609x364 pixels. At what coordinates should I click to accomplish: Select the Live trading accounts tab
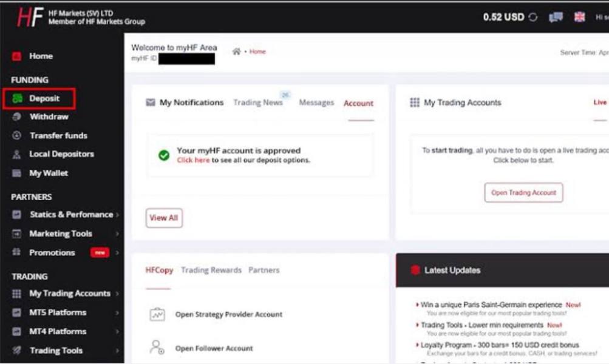click(600, 103)
